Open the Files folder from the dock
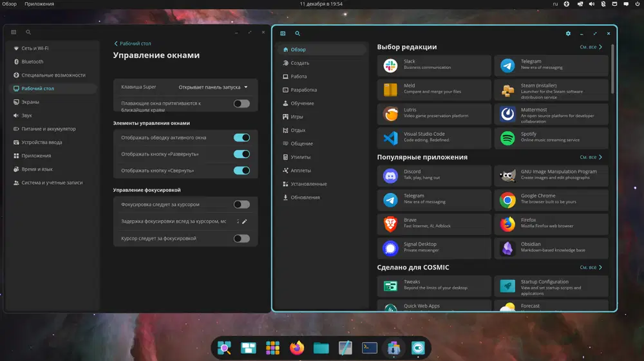 (x=321, y=348)
